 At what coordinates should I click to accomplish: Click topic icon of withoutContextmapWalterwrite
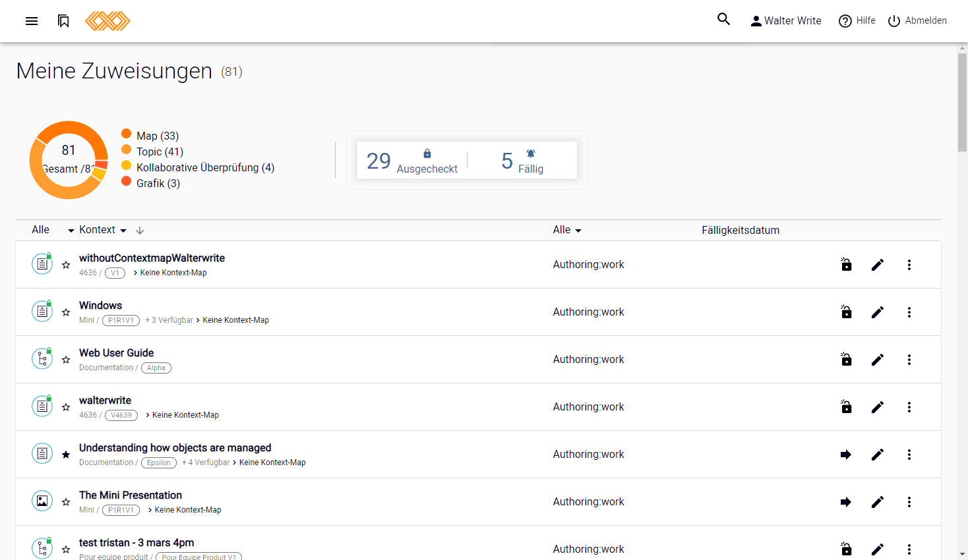tap(42, 264)
